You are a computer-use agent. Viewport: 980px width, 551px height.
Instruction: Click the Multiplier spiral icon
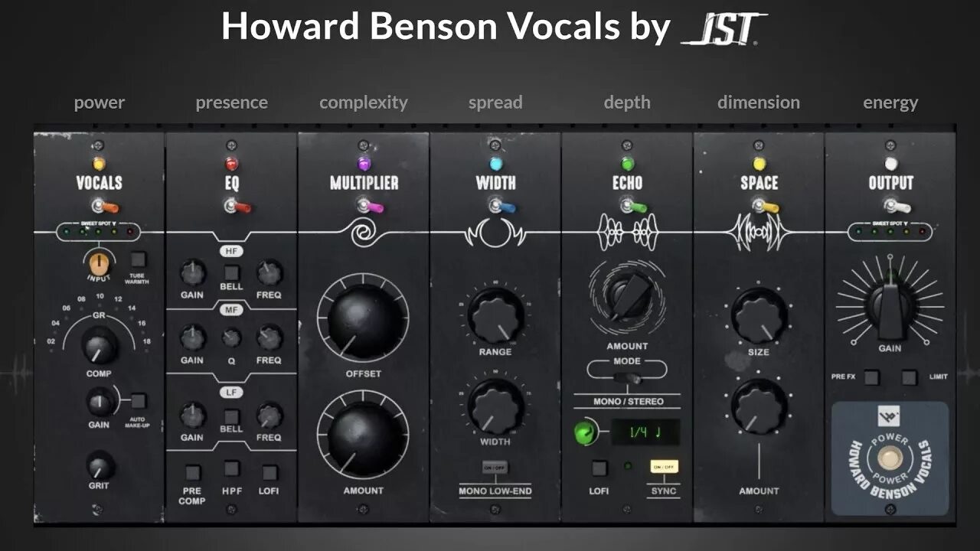click(x=364, y=233)
